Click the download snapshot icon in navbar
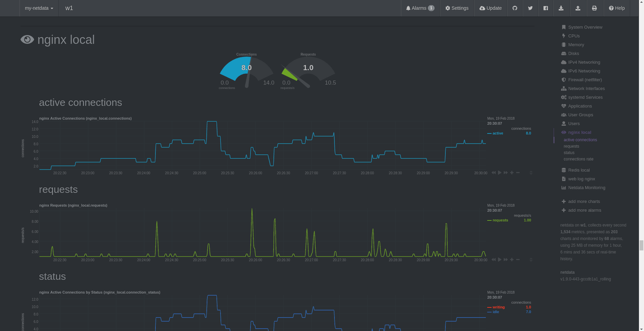Screen dimensions: 644x331 (x=561, y=8)
